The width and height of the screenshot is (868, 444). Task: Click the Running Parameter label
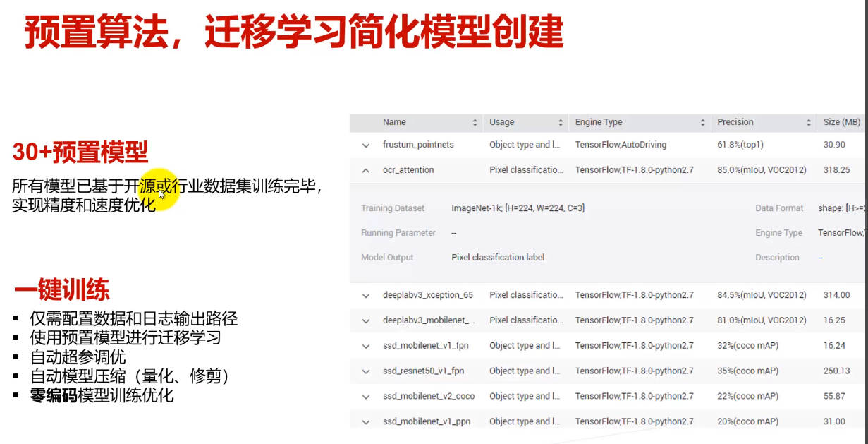click(x=398, y=233)
